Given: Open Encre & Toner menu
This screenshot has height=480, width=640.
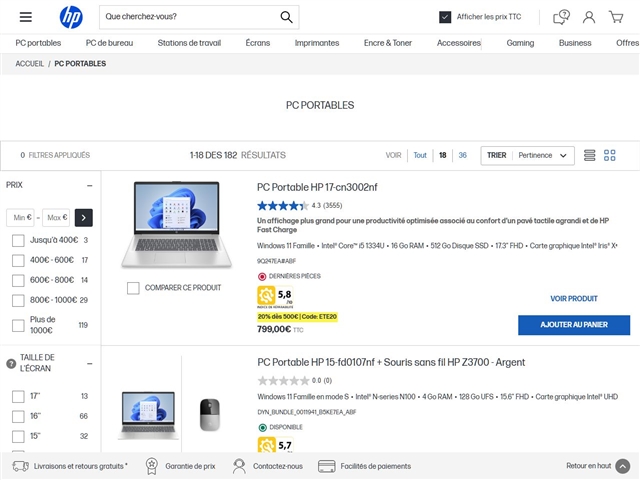Looking at the screenshot, I should click(x=388, y=43).
